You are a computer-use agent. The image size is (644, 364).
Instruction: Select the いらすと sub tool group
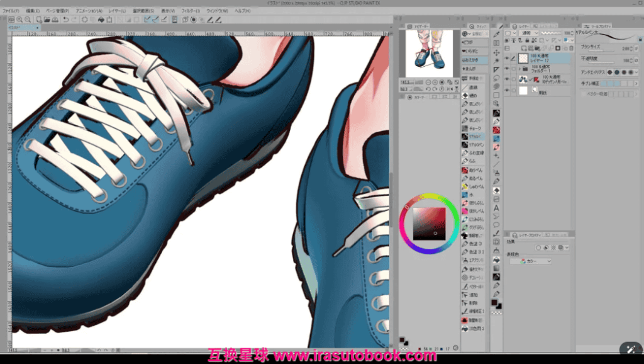469,51
